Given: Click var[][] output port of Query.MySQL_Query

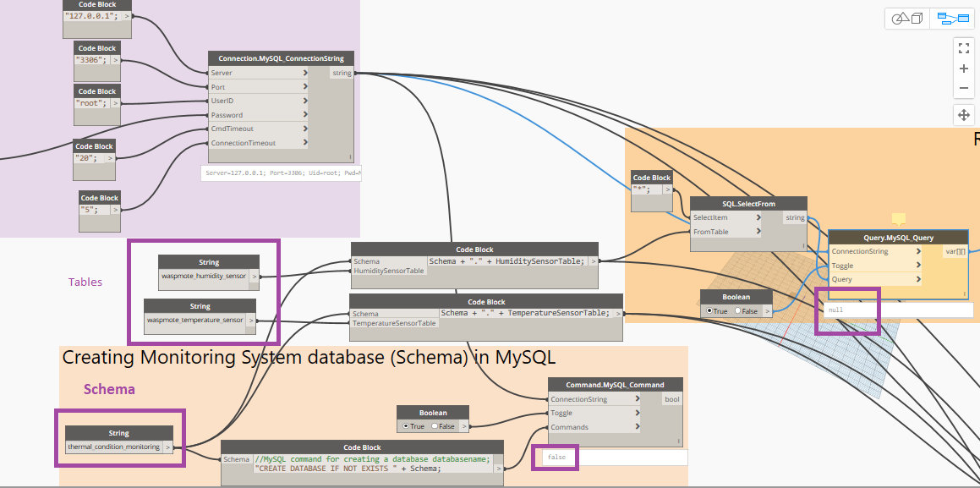Looking at the screenshot, I should point(955,251).
